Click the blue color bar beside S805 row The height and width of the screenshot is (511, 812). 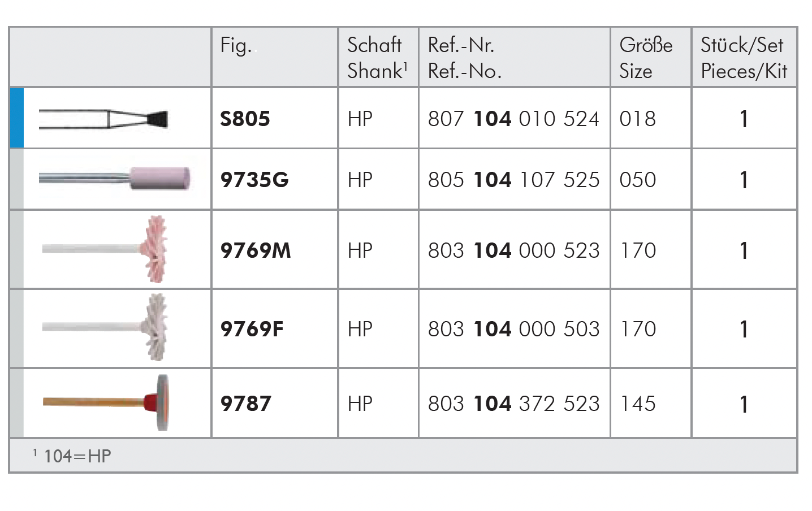tap(16, 118)
